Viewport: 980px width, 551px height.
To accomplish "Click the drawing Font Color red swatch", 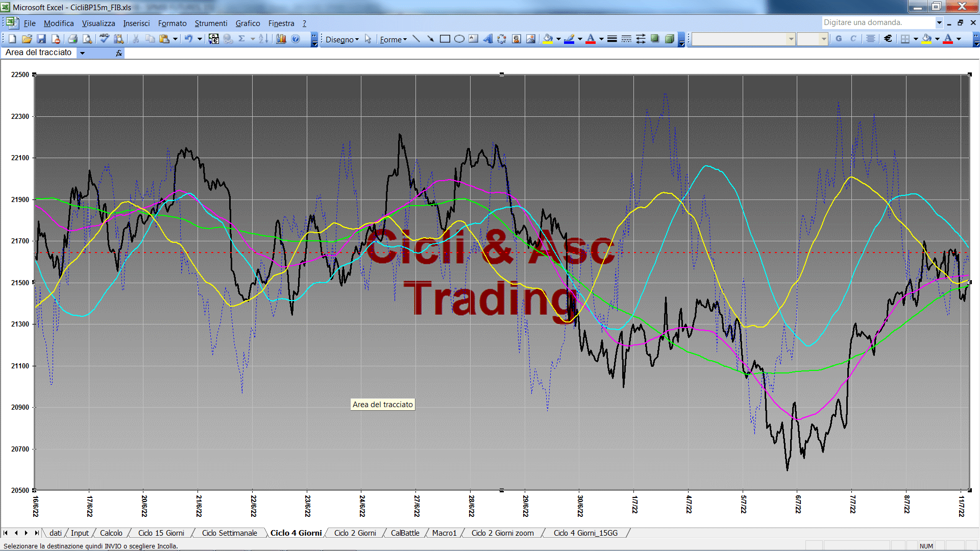I will click(591, 39).
